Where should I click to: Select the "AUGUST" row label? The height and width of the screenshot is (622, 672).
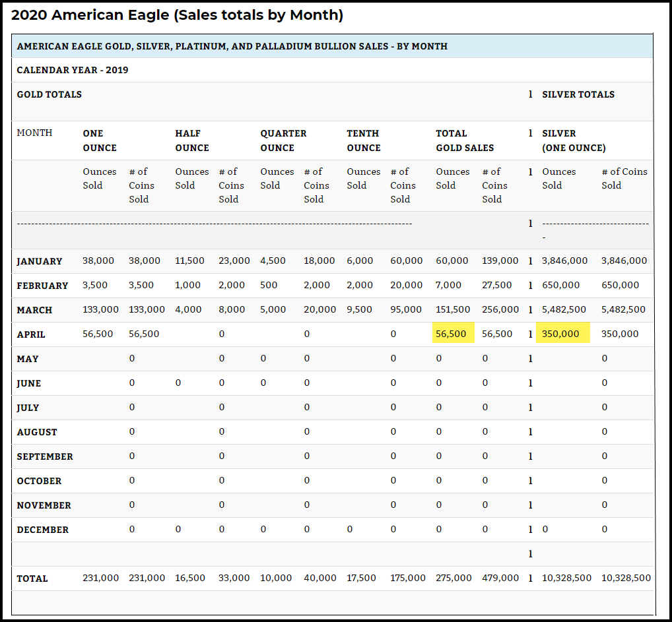click(37, 432)
